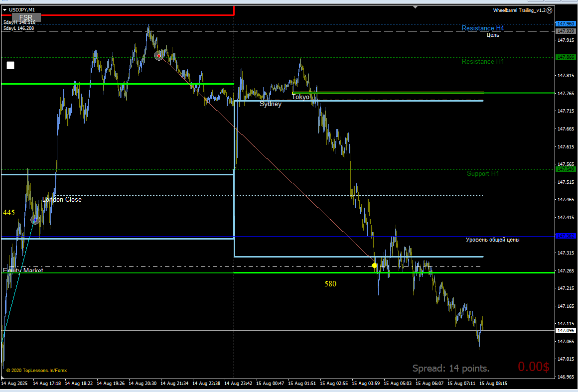This screenshot has width=578, height=392.
Task: Click the Wheelbarrel Trailing expert smiley icon
Action: pos(549,10)
